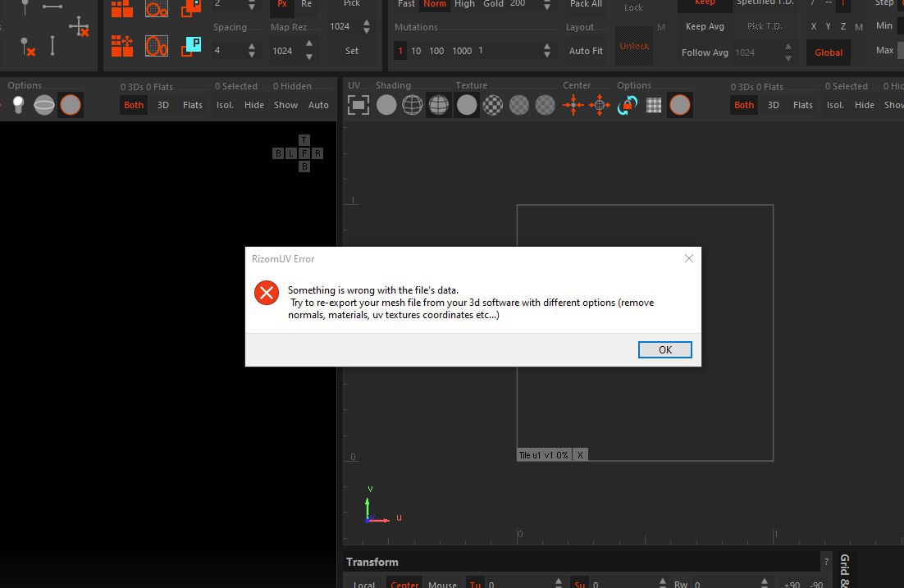
Task: Click the Set button under Pick
Action: pyautogui.click(x=352, y=51)
